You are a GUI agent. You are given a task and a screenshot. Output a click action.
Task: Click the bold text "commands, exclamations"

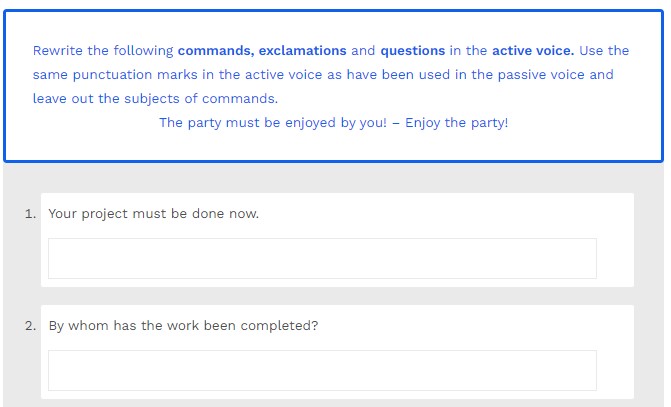click(262, 50)
